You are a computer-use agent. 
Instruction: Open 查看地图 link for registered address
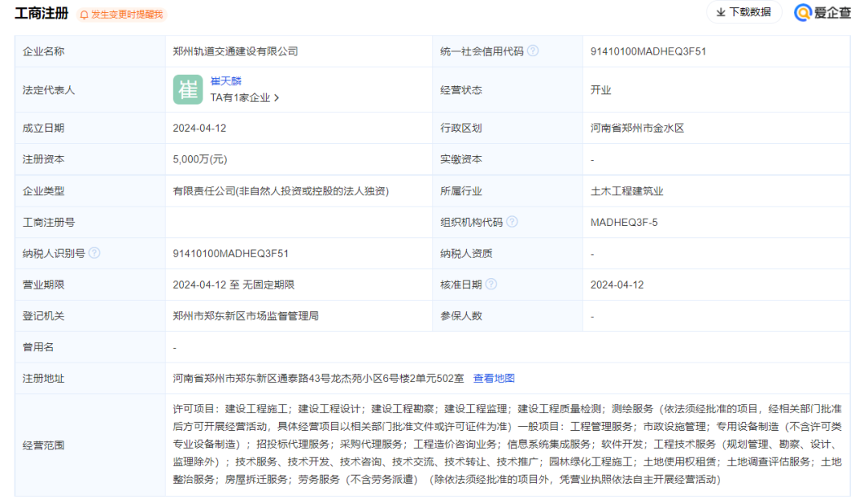point(493,378)
